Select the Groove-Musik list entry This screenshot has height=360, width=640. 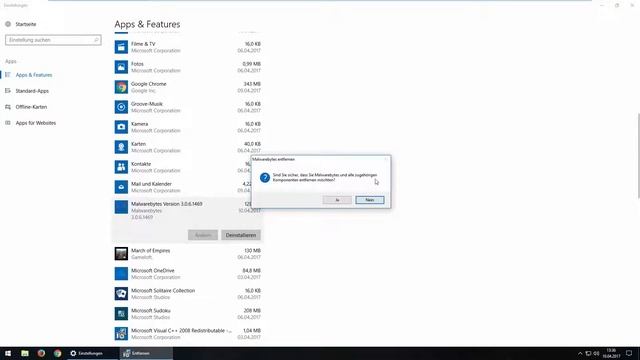pyautogui.click(x=188, y=107)
